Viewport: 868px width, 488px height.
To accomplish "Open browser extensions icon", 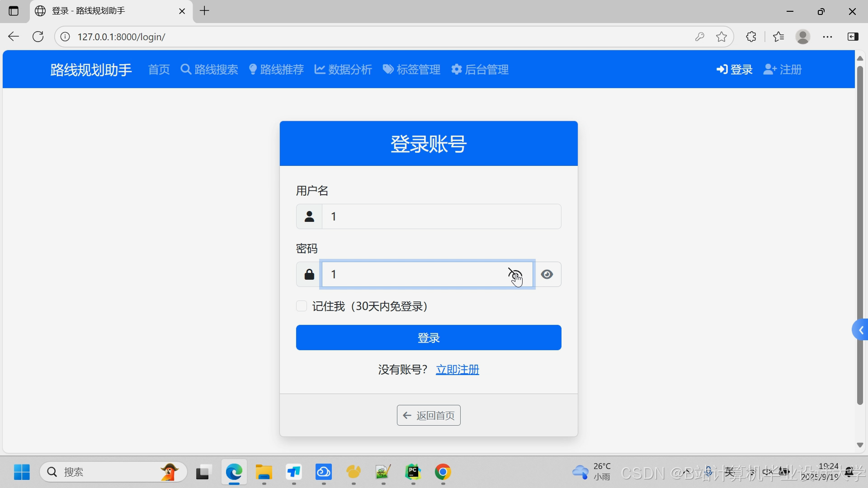I will tap(751, 37).
